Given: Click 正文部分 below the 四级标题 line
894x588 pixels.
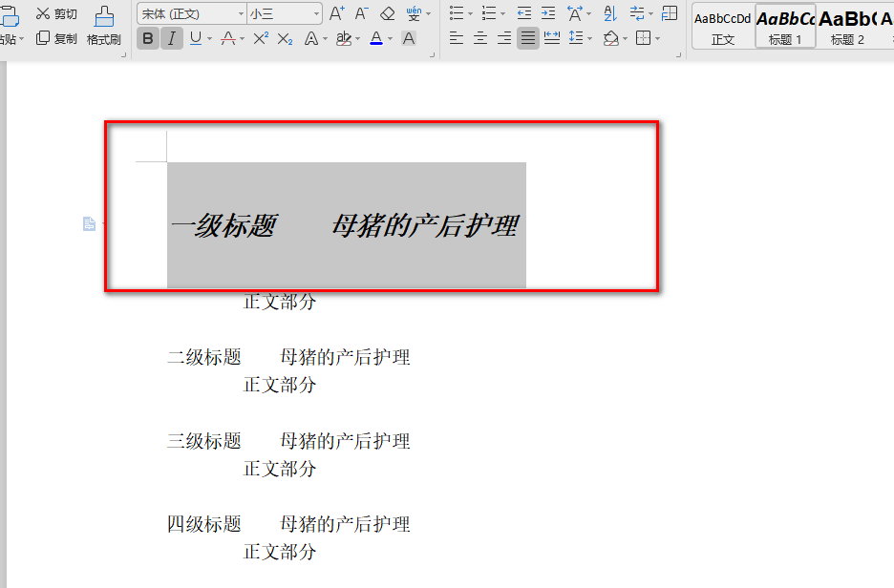Looking at the screenshot, I should click(x=279, y=552).
